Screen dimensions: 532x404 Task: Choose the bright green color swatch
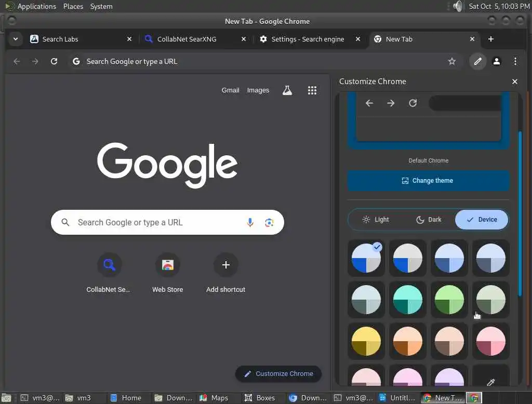coord(449,300)
